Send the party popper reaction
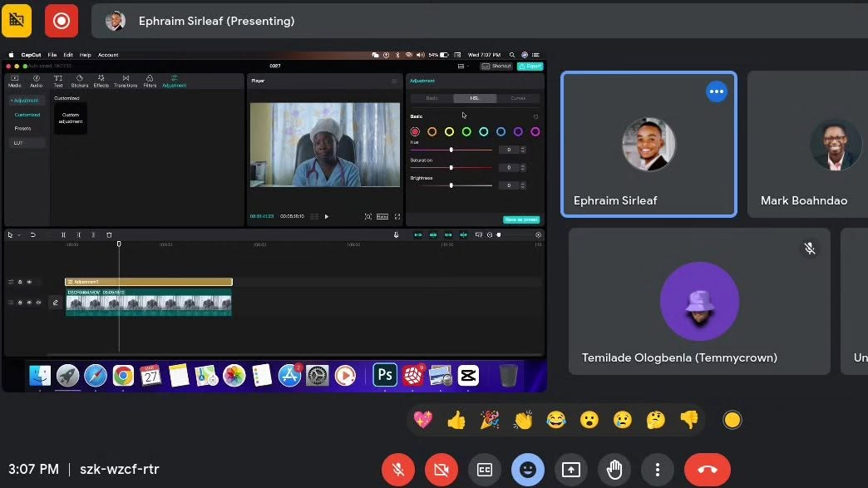 click(490, 421)
